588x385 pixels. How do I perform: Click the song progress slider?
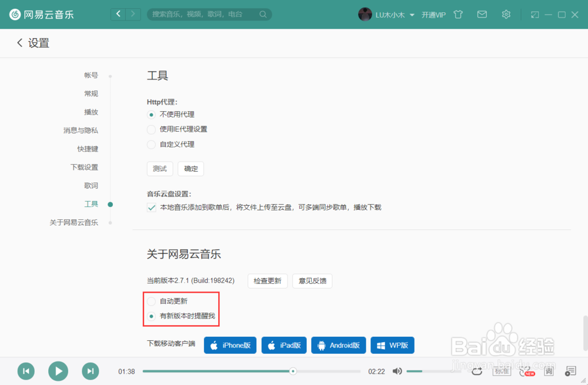251,371
